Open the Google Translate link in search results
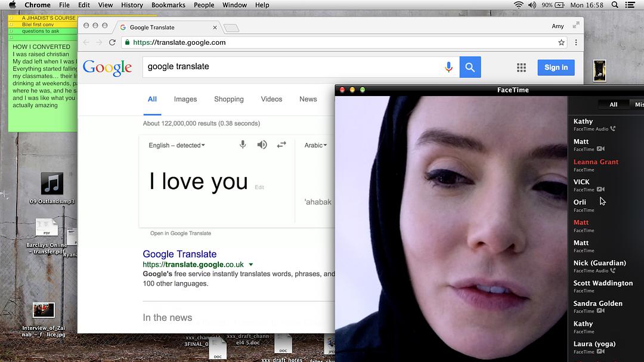644x362 pixels. click(179, 253)
